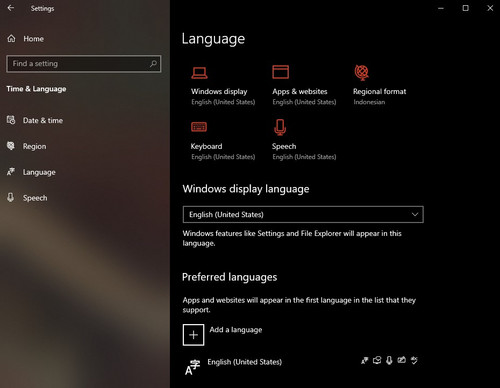Click the Date & time calendar icon
The width and height of the screenshot is (500, 388).
point(11,120)
